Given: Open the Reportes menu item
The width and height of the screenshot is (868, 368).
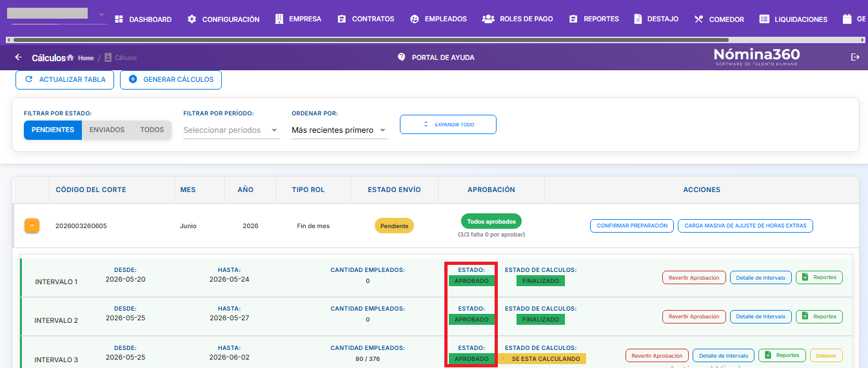Looking at the screenshot, I should point(594,19).
